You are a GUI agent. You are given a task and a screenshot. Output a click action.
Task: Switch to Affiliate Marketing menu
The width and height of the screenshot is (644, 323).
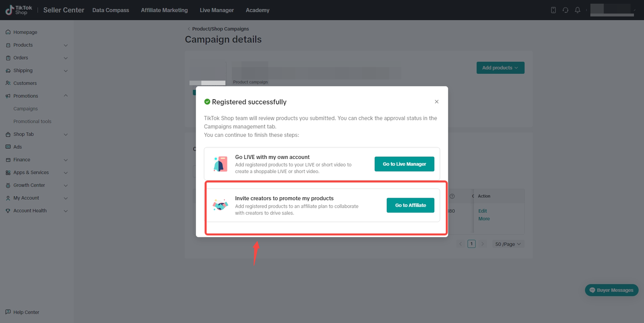164,10
